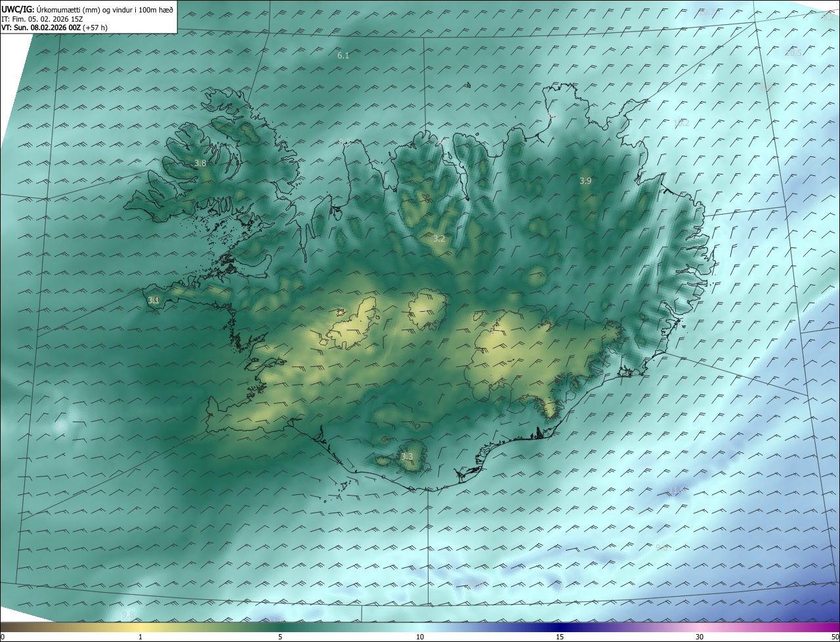Click the 10.2 value label offshore
The height and width of the screenshot is (642, 840).
(x=681, y=123)
